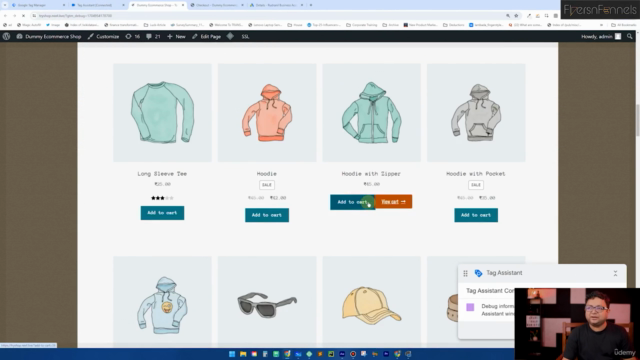
Task: Click the browser forward arrow
Action: point(14,16)
